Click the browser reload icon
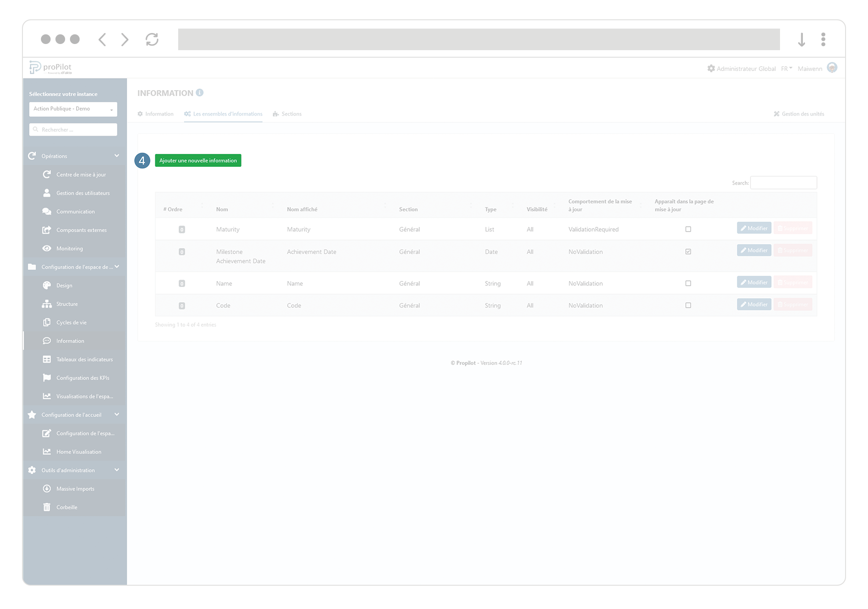Viewport: 868px width, 609px height. tap(152, 39)
